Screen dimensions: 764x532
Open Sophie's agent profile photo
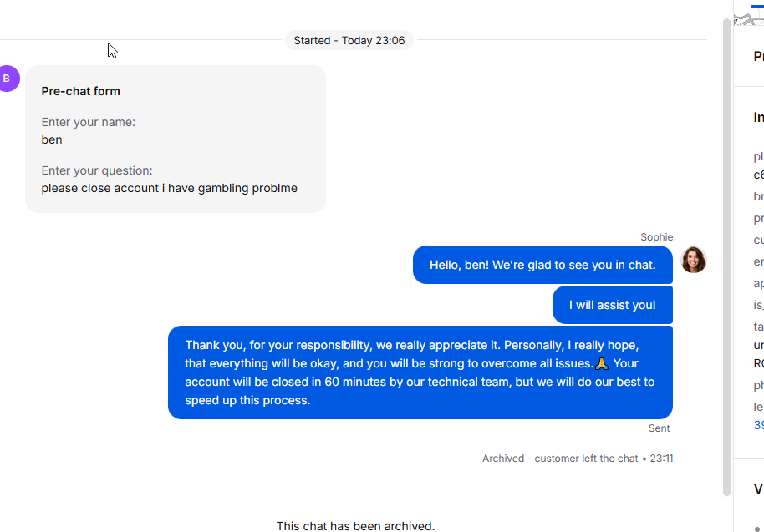[693, 260]
